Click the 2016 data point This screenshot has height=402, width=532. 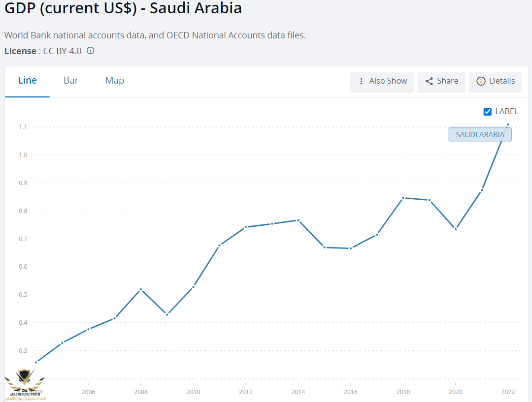pyautogui.click(x=350, y=248)
